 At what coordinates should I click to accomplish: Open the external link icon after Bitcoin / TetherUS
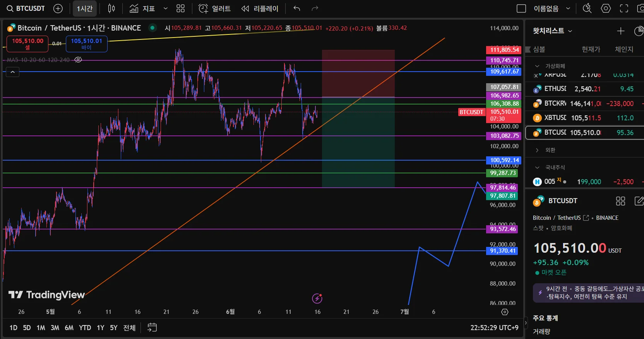point(586,218)
